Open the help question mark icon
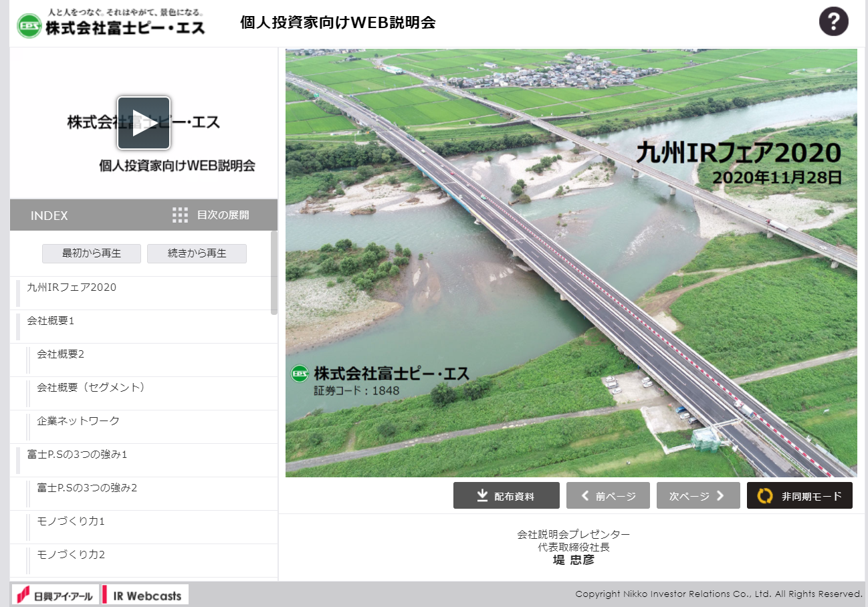Screen dimensions: 868x607 (x=833, y=21)
